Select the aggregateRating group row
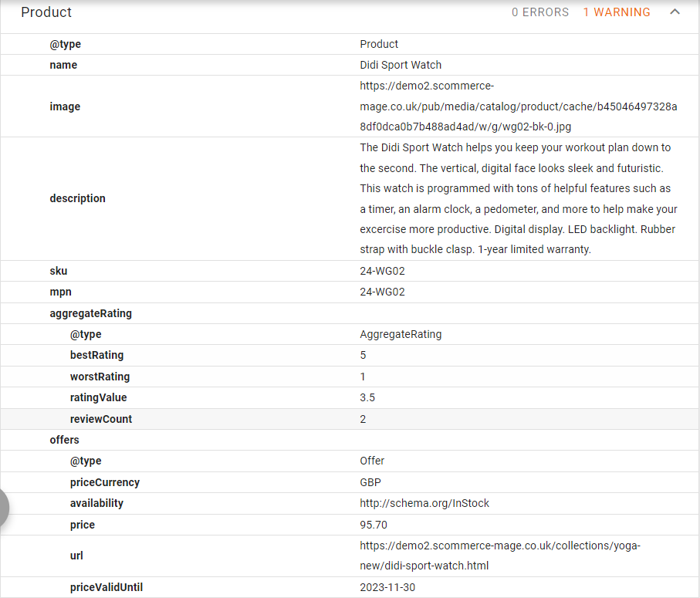This screenshot has width=700, height=598. (x=90, y=313)
